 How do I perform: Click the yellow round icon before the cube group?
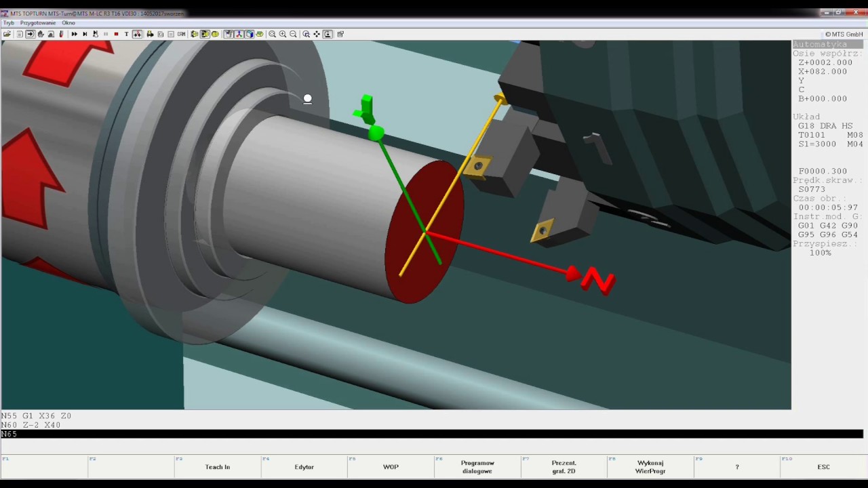click(215, 34)
